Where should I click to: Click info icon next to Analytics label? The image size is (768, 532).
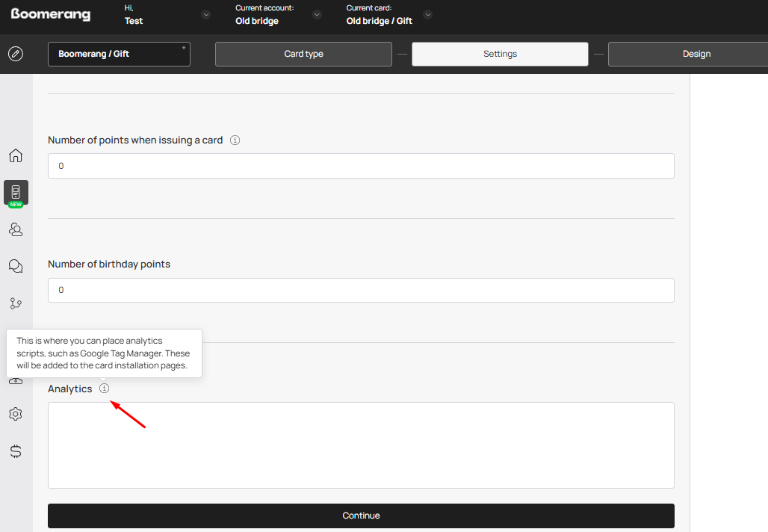(105, 389)
